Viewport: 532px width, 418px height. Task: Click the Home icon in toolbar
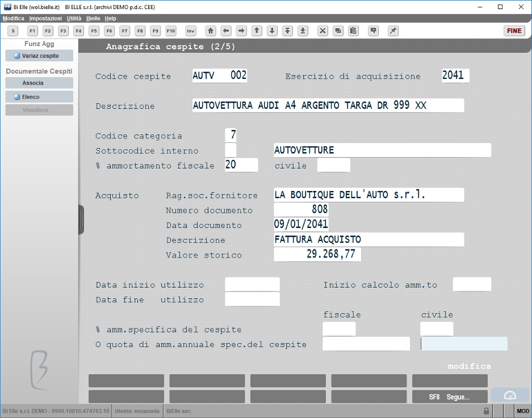pyautogui.click(x=211, y=31)
